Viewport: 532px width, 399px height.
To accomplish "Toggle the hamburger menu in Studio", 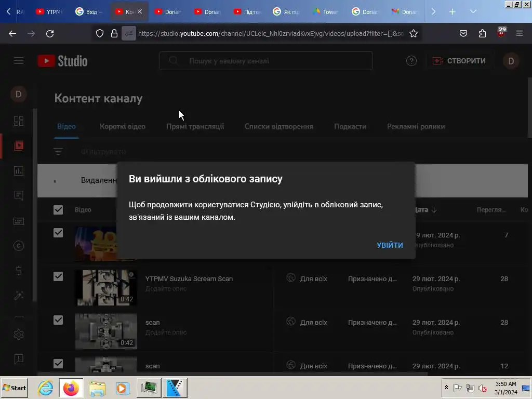I will [x=19, y=61].
